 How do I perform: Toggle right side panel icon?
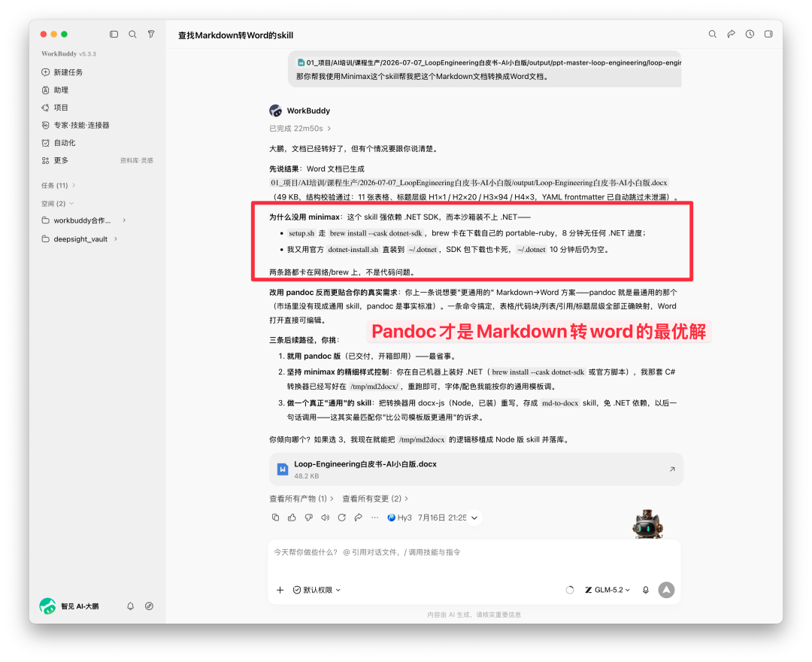tap(768, 34)
